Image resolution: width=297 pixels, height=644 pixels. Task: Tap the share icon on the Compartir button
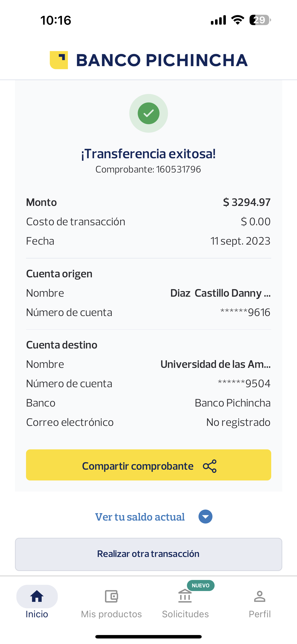210,466
